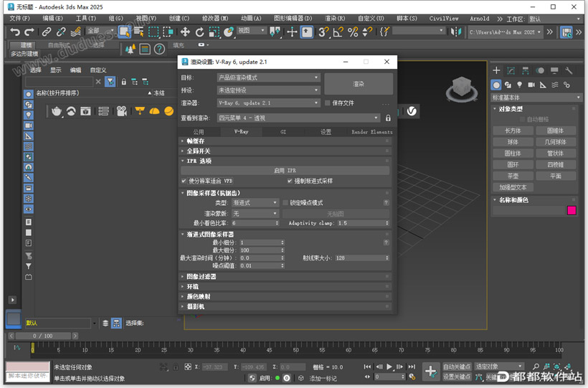This screenshot has height=388, width=588.
Task: Open the Create panel plus icon
Action: coord(496,70)
